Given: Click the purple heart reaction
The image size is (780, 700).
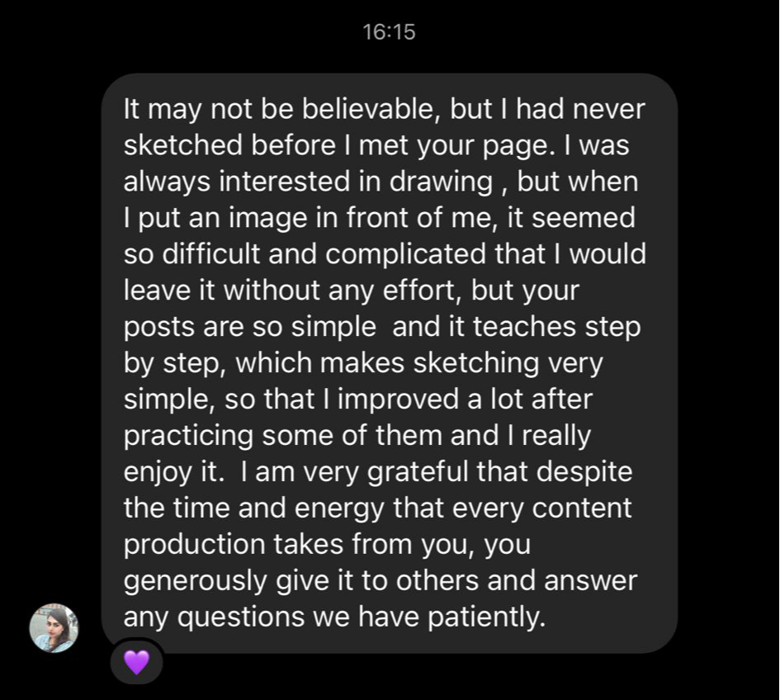Looking at the screenshot, I should click(136, 661).
